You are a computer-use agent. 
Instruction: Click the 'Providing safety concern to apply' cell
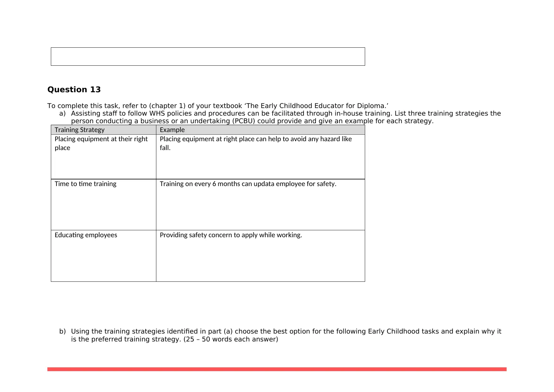[261, 256]
